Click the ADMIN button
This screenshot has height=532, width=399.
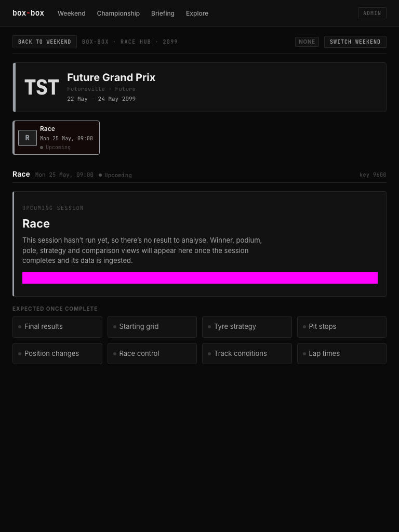pos(372,13)
